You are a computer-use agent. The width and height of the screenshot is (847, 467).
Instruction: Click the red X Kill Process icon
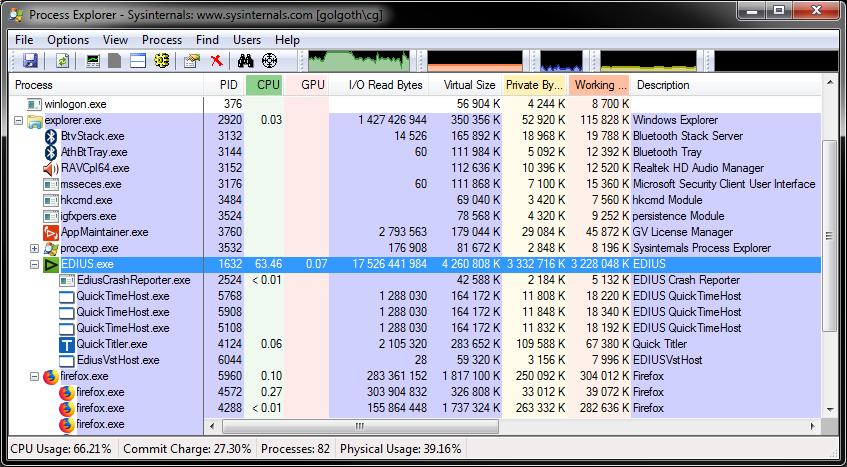point(217,60)
